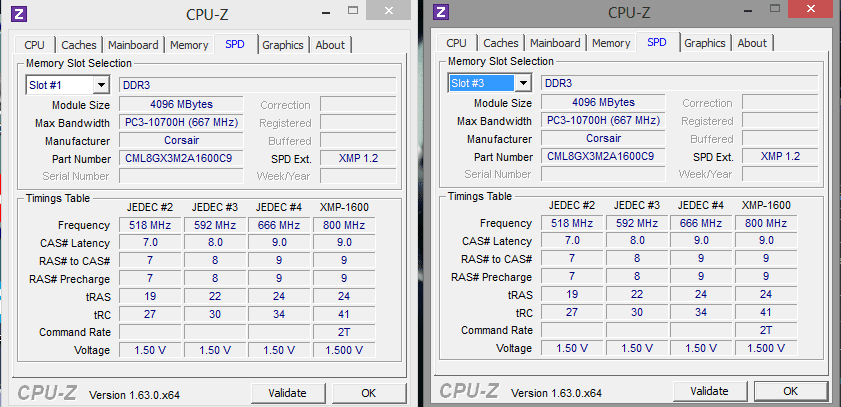Click 666 MHz frequency cell in left window

(x=279, y=225)
